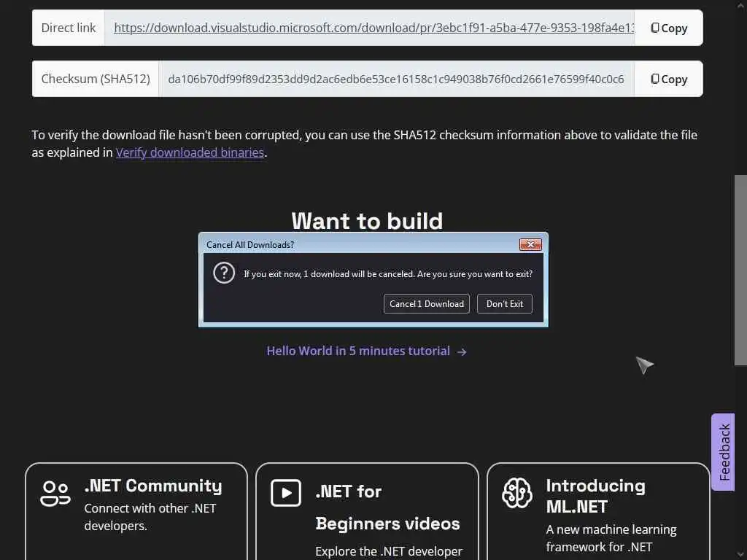Image resolution: width=747 pixels, height=560 pixels.
Task: Click the dialog exit warning message
Action: (388, 274)
